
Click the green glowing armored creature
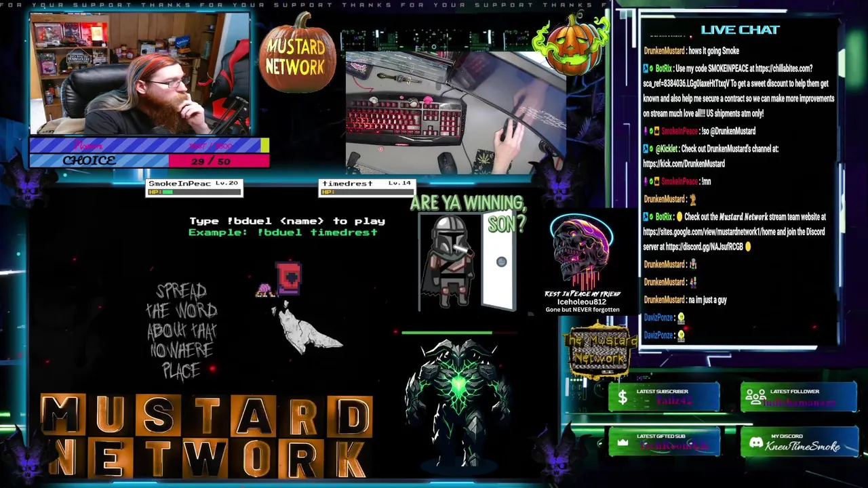point(458,405)
